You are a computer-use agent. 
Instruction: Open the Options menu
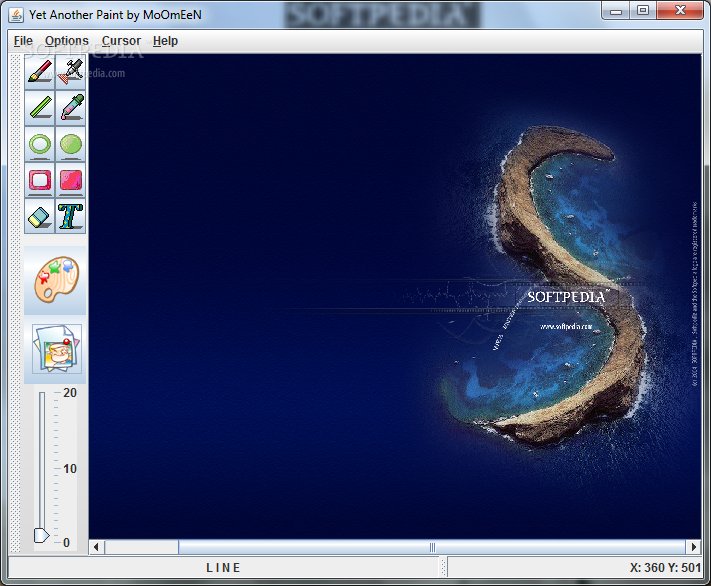click(67, 41)
